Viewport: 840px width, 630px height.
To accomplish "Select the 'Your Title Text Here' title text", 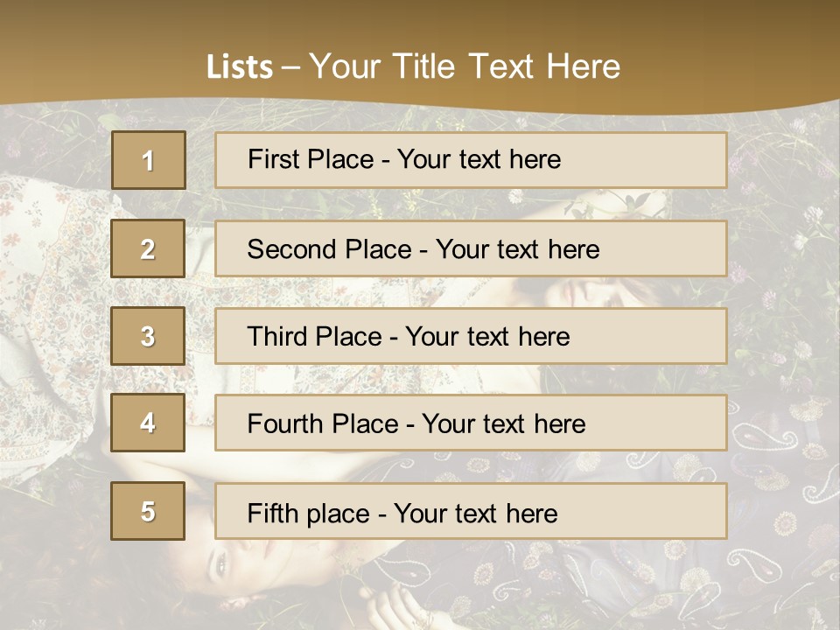I will [x=465, y=66].
